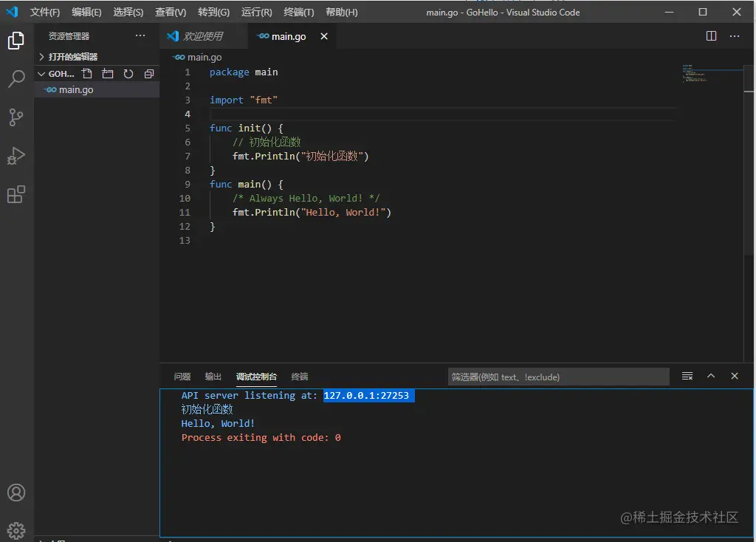This screenshot has height=542, width=756.
Task: Click the debug console filter input
Action: (x=557, y=377)
